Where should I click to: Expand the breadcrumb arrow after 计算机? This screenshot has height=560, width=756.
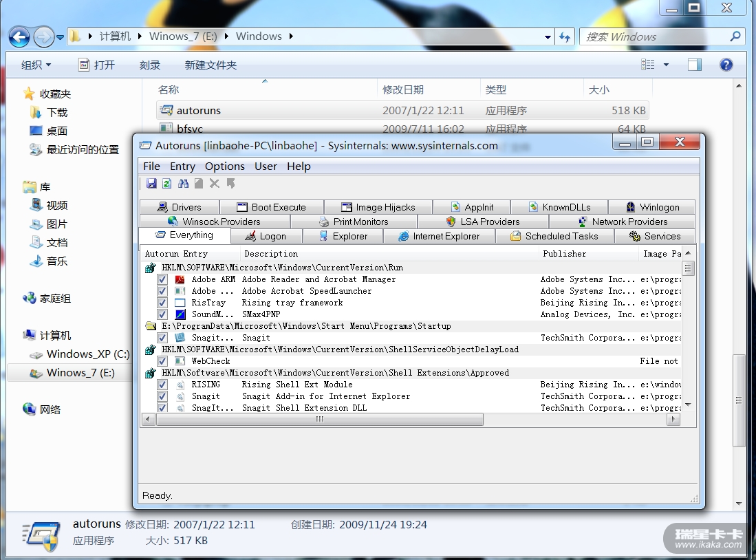(x=140, y=36)
